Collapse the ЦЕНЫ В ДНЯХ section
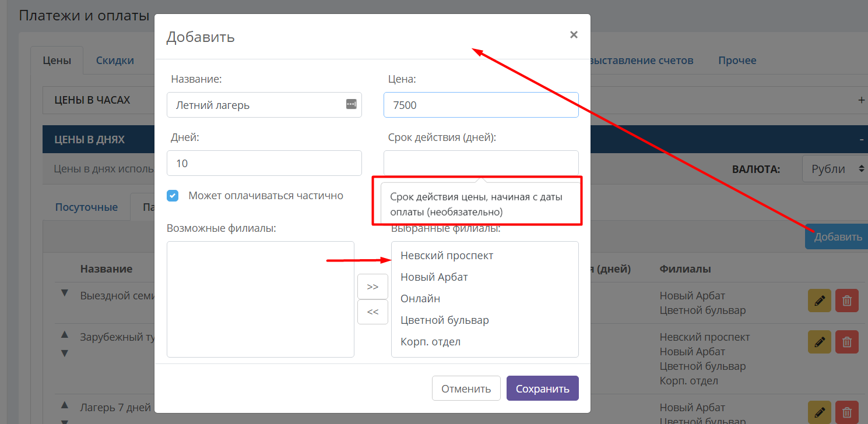The image size is (868, 424). click(862, 140)
